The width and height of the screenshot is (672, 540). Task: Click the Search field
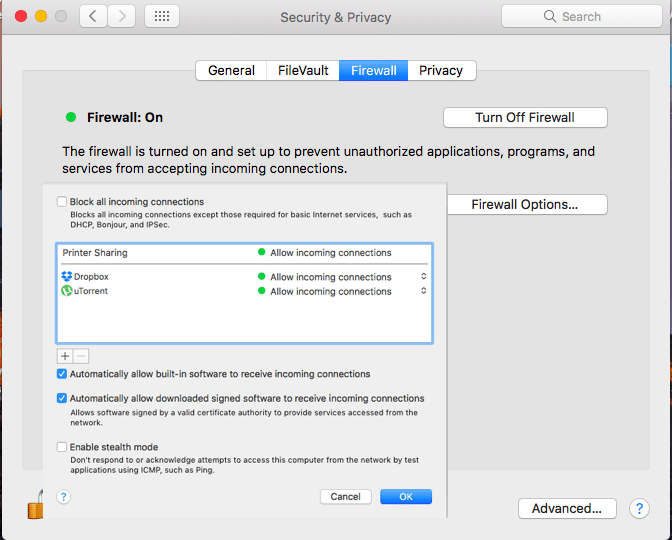(x=580, y=16)
